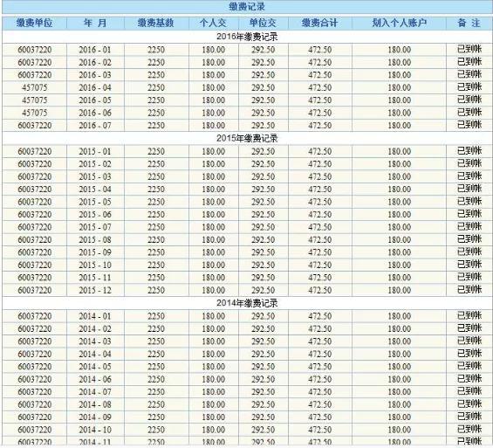
Task: Click the 2015 - 12 date cell
Action: [95, 291]
